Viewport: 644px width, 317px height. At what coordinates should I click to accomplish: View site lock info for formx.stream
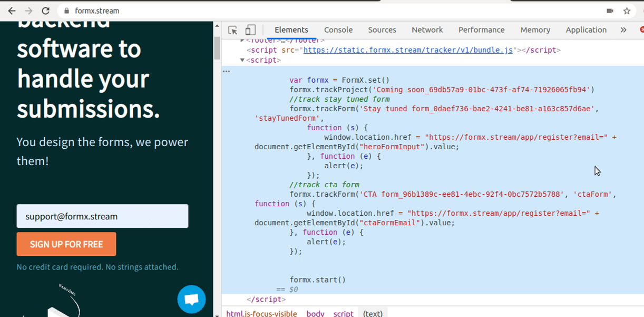pos(66,11)
